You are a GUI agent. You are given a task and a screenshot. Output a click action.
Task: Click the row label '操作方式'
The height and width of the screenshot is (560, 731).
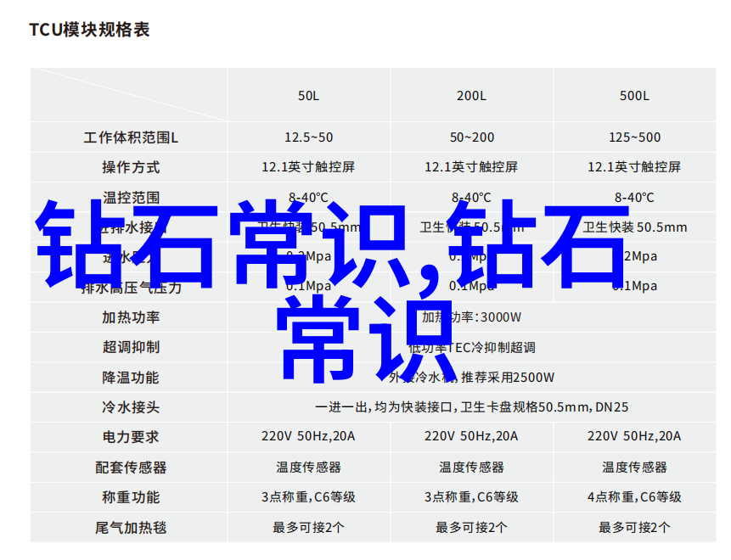point(131,167)
